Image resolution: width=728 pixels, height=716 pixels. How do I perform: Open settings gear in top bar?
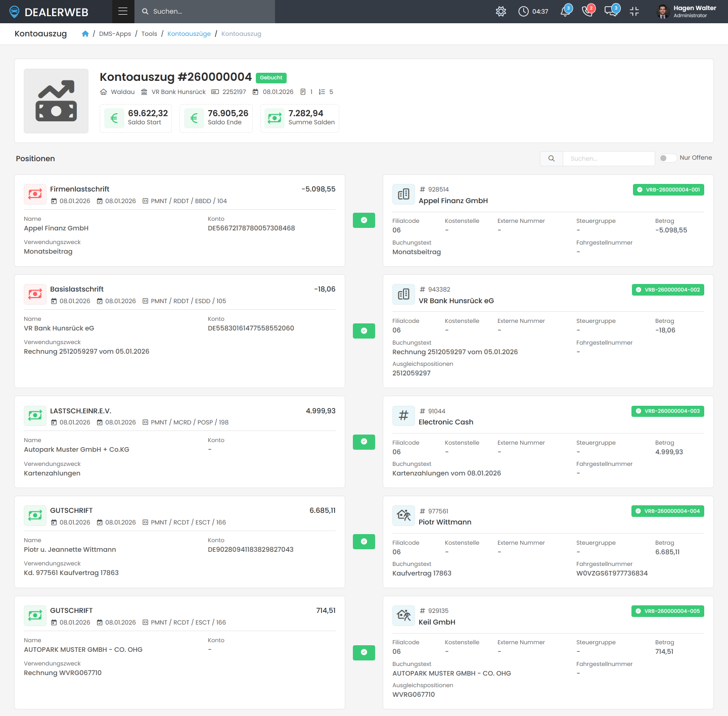tap(501, 11)
